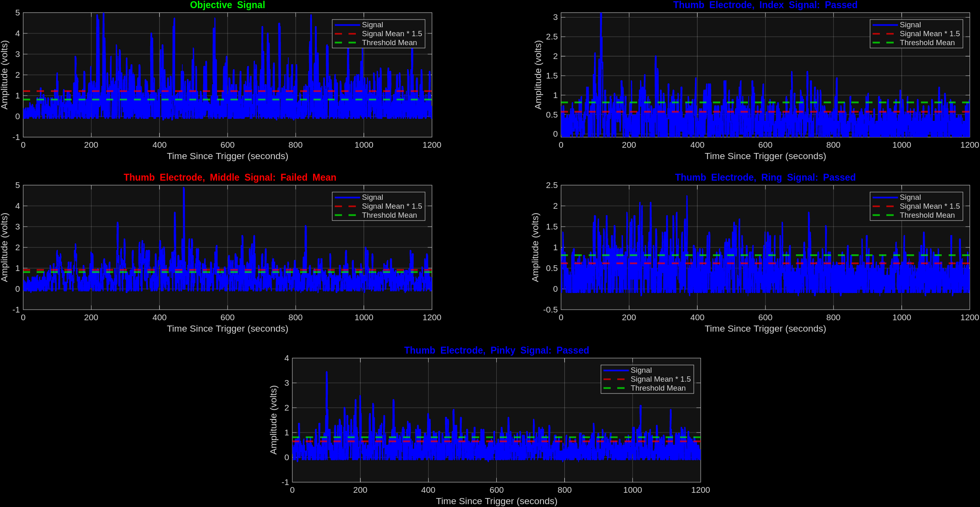This screenshot has height=507, width=980.
Task: Click 'Threshold Mean' label in Objective legend
Action: 389,43
